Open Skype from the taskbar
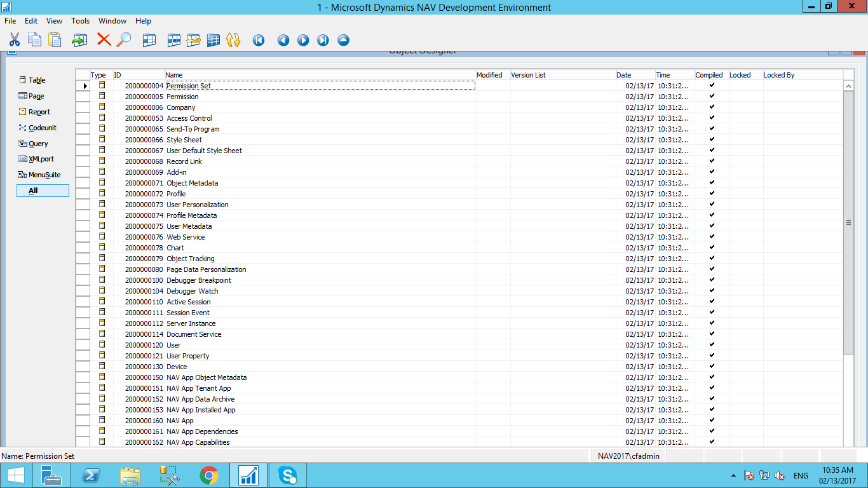 [288, 475]
